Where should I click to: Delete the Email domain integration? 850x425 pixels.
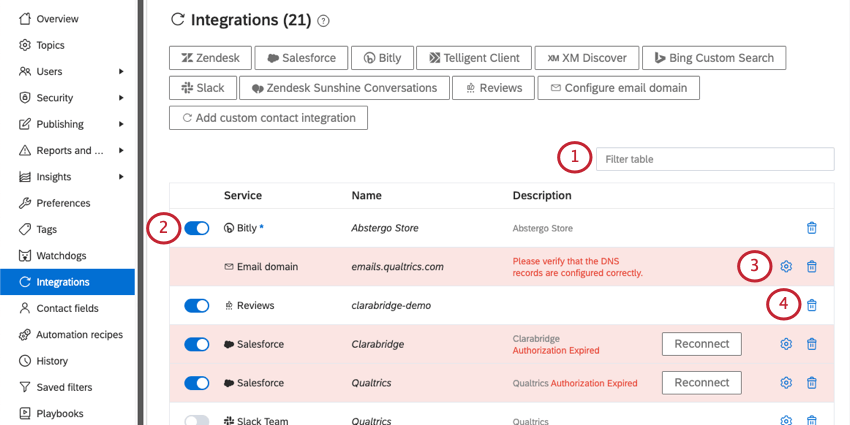pyautogui.click(x=811, y=266)
